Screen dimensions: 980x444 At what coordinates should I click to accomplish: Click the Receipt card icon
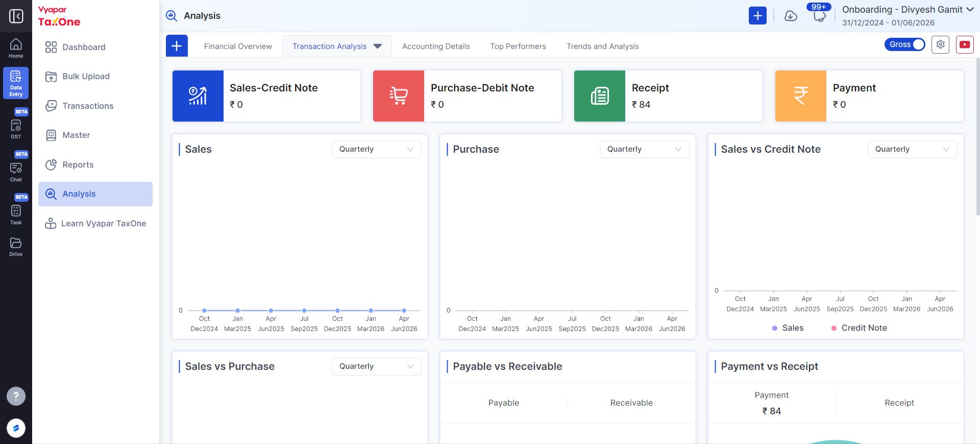(600, 96)
